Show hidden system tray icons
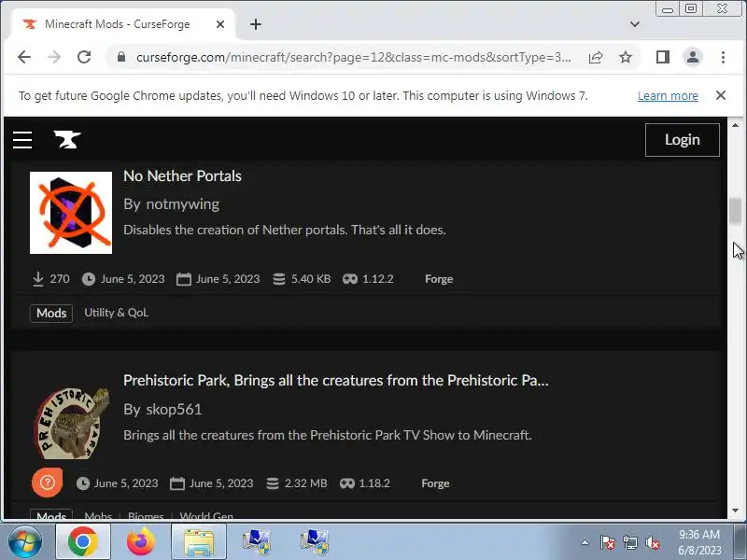 pos(585,542)
